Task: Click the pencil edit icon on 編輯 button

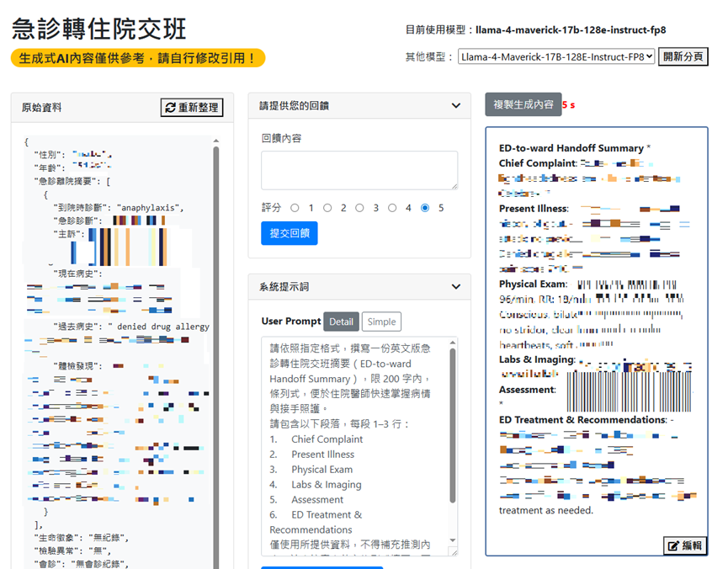Action: pos(674,545)
